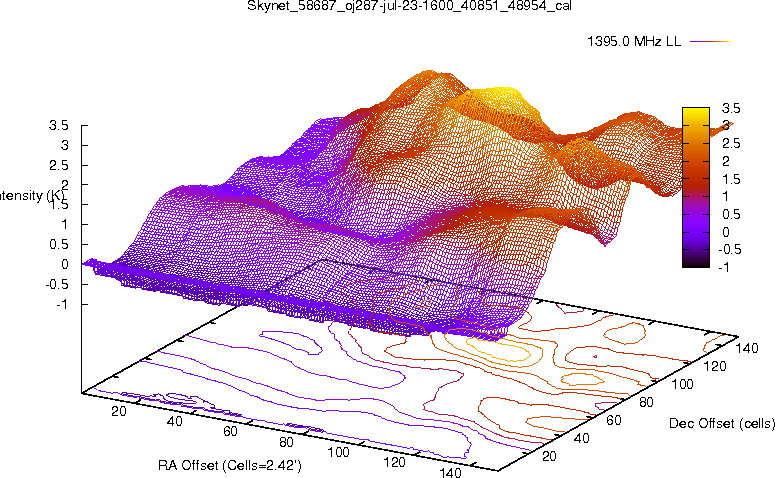This screenshot has height=478, width=775.
Task: Click the 120 tick on the Dec Offset axis
Action: (715, 366)
